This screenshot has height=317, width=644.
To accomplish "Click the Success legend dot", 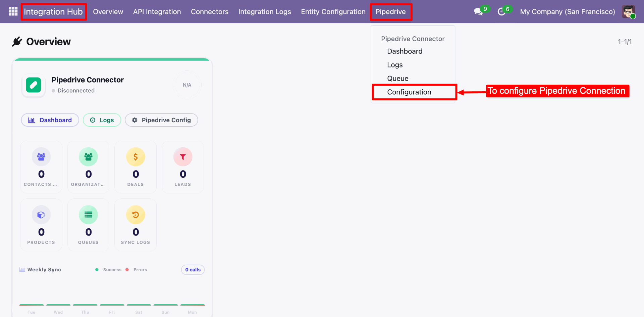I will [97, 270].
